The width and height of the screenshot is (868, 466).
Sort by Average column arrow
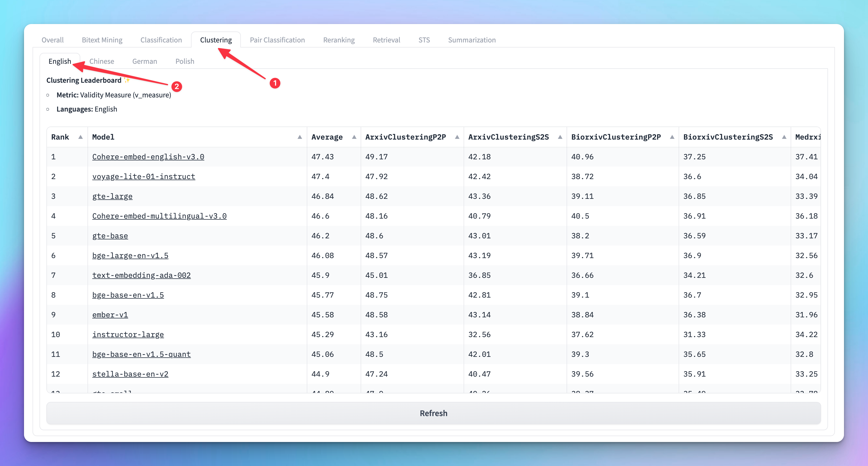click(354, 137)
